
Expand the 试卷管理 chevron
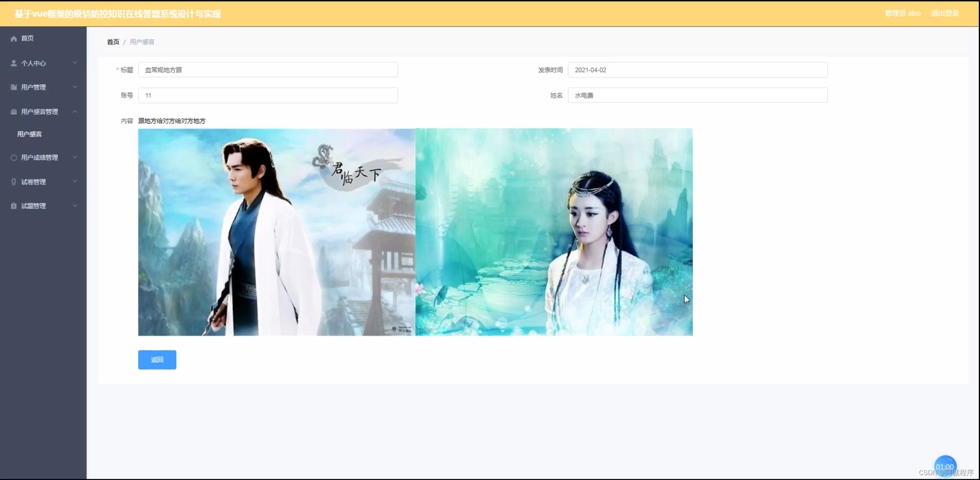tap(75, 182)
